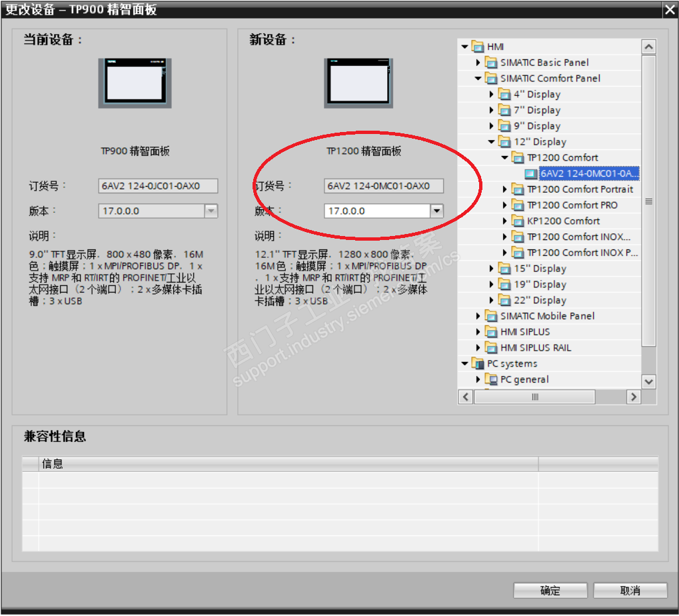This screenshot has height=616, width=679.
Task: Open the current device version dropdown
Action: click(x=211, y=211)
